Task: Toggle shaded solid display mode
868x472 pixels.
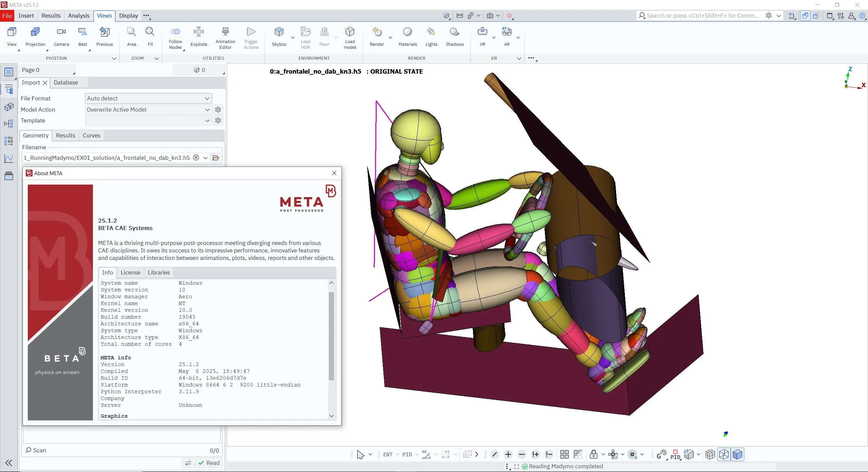Action: click(x=737, y=454)
